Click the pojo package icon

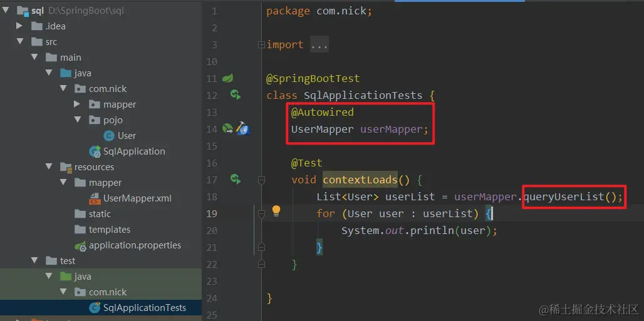tap(95, 120)
